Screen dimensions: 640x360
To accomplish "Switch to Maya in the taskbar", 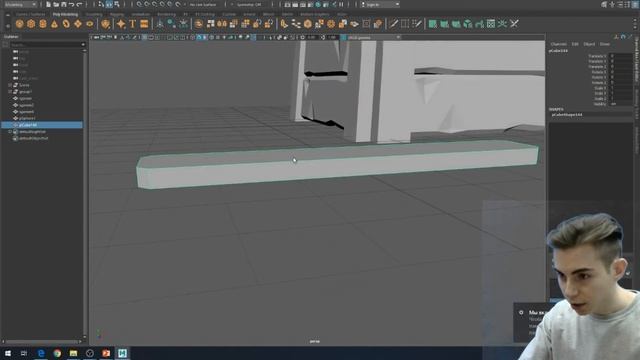I will coord(122,353).
